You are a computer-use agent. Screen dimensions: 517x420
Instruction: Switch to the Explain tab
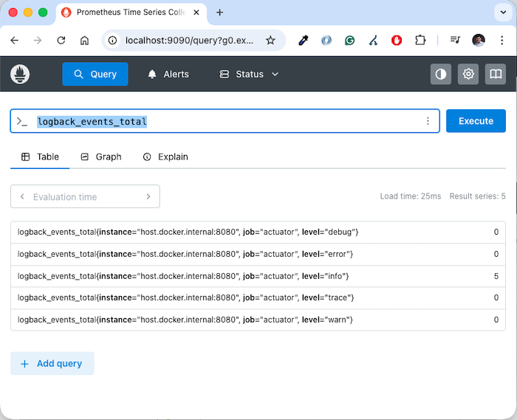pos(165,156)
